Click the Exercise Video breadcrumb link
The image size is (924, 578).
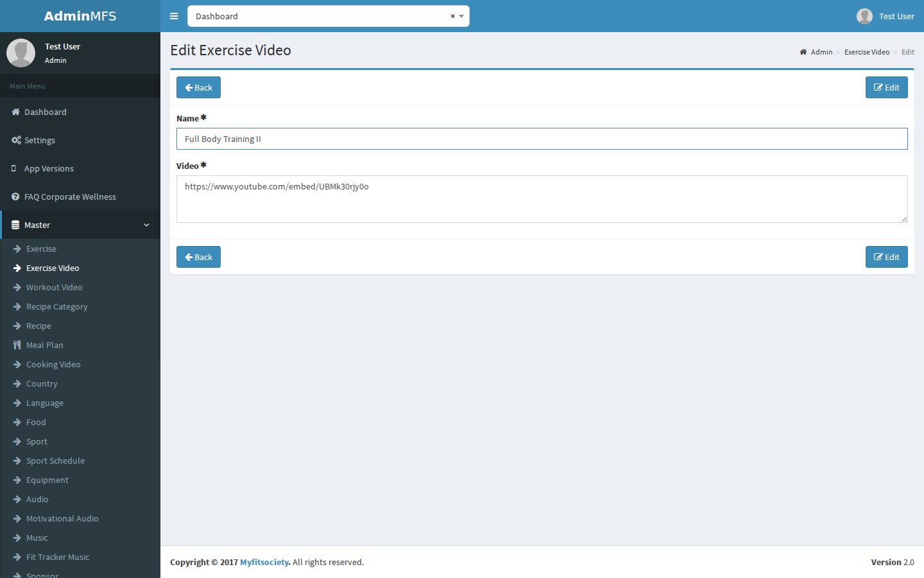tap(867, 52)
